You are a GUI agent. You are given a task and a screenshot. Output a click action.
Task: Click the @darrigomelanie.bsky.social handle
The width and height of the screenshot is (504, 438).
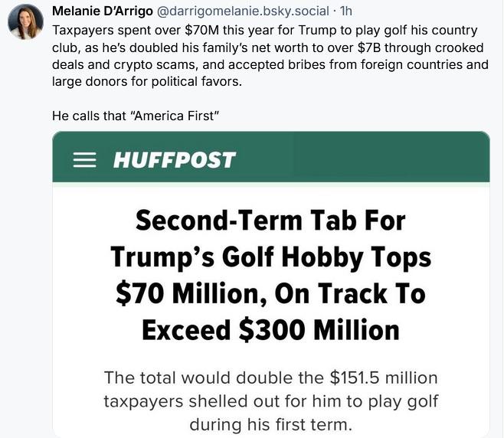[244, 11]
